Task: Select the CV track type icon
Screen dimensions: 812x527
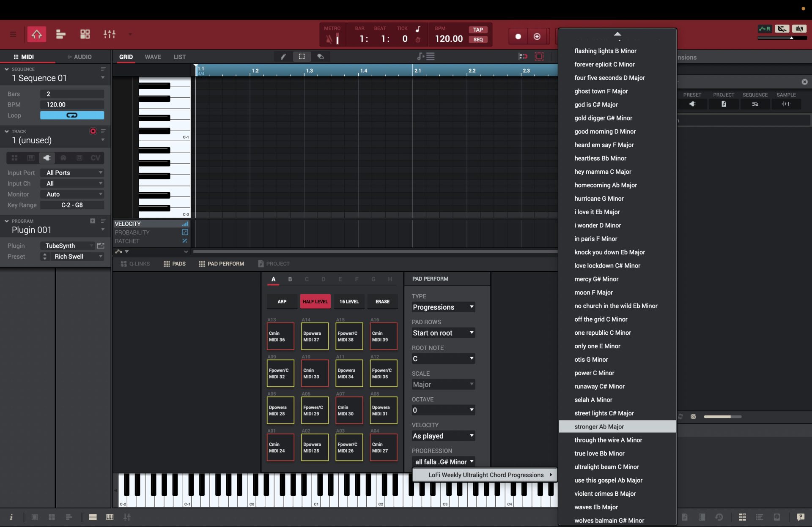Action: coord(95,158)
